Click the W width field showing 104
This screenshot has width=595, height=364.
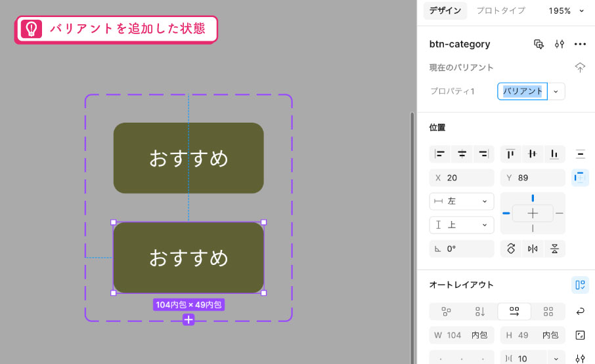[462, 335]
